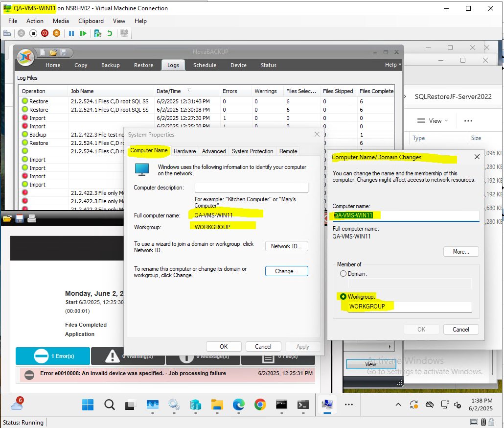Click the NovaBACKUP new document icon

point(43,52)
